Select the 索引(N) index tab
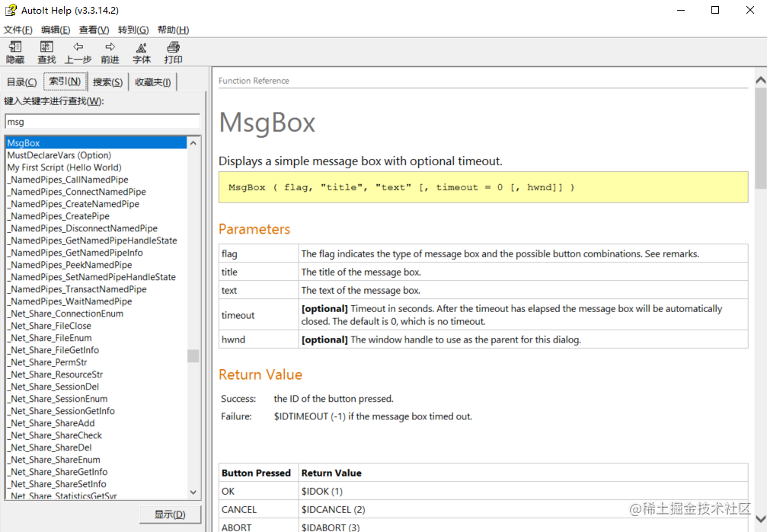 [x=65, y=81]
